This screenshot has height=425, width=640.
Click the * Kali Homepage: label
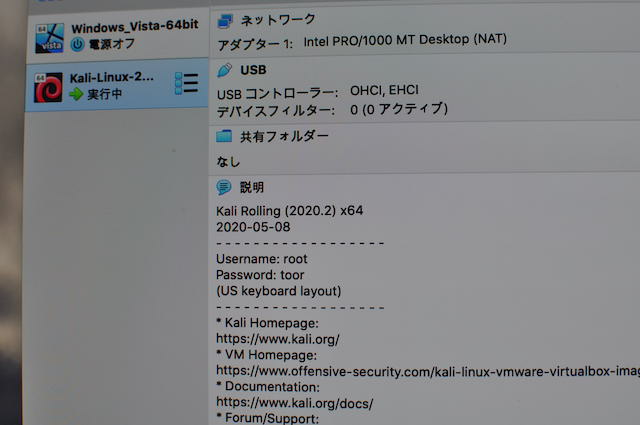267,323
